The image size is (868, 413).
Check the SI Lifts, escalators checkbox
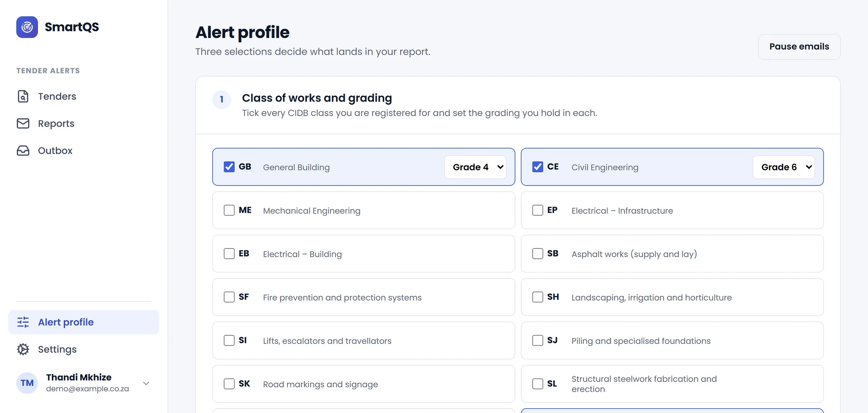pos(229,340)
